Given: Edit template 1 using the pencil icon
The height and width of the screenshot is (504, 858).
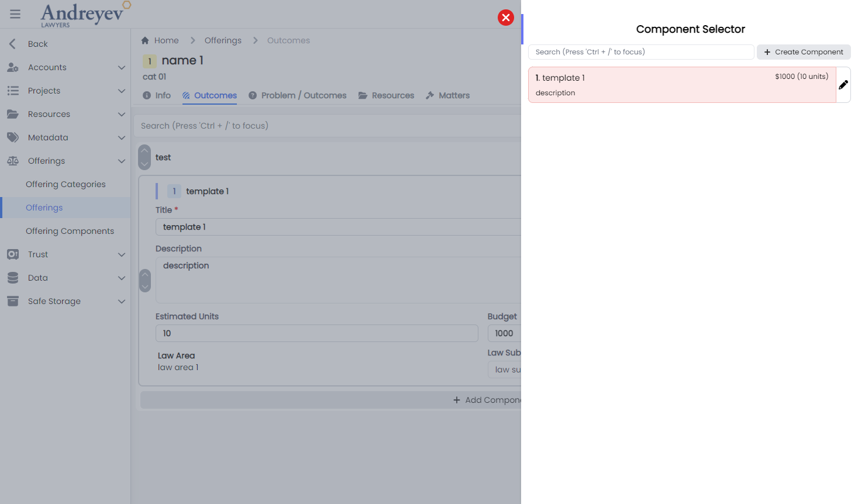Looking at the screenshot, I should coord(843,84).
